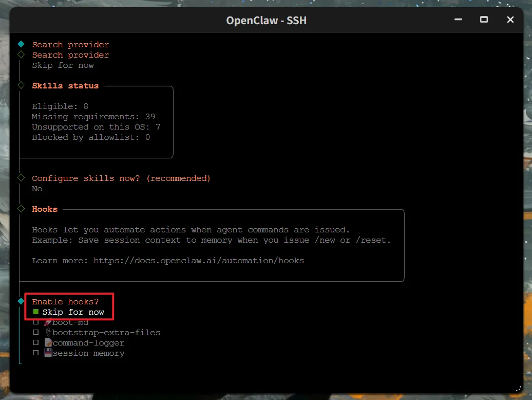Click the filled diamond beside Enable hooks?
532x400 pixels.
21,301
